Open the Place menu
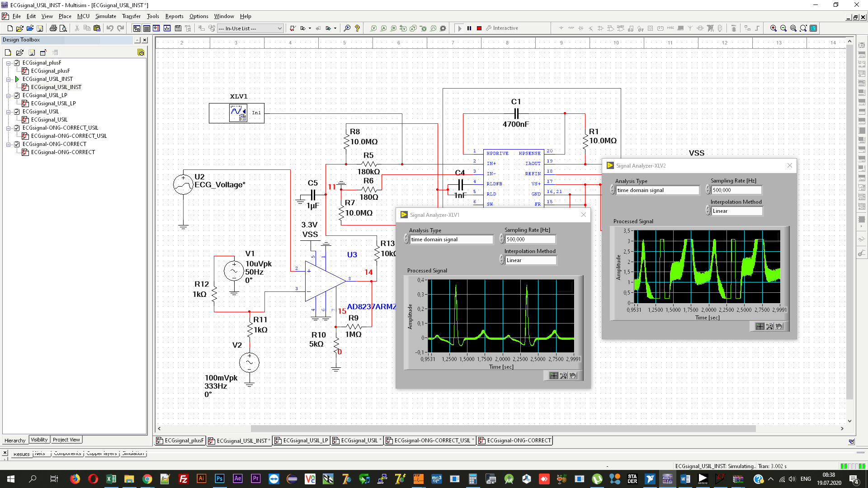Viewport: 868px width, 488px height. click(65, 16)
